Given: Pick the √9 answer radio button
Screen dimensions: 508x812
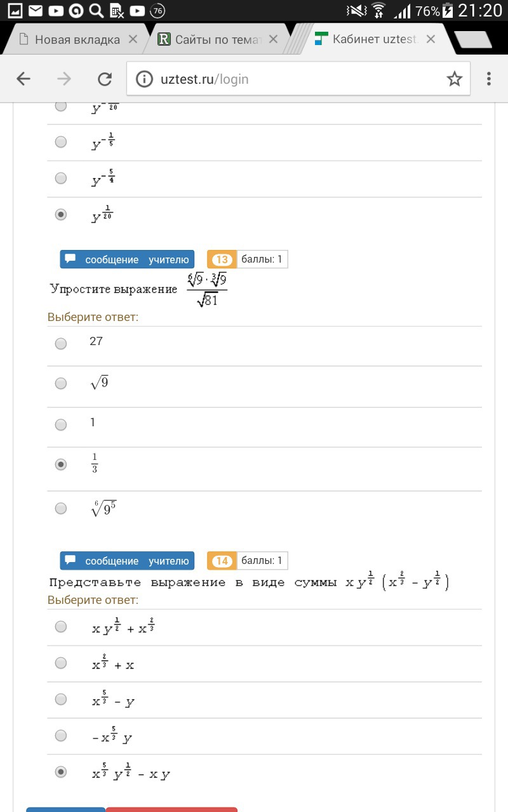Looking at the screenshot, I should (61, 383).
